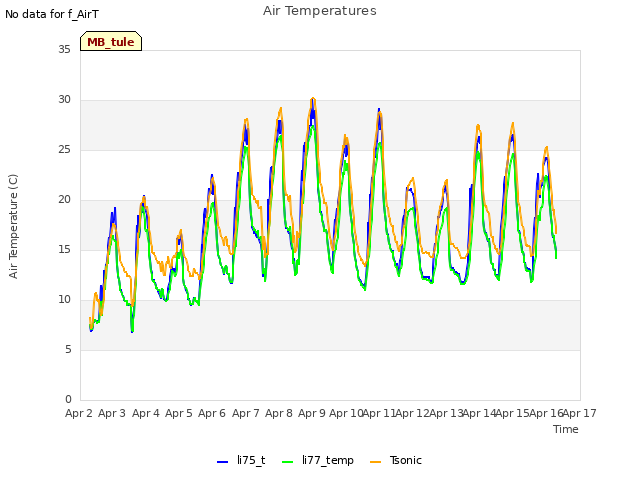Image resolution: width=640 pixels, height=480 pixels.
Task: Click the 35 y-axis tick label
Action: (64, 49)
